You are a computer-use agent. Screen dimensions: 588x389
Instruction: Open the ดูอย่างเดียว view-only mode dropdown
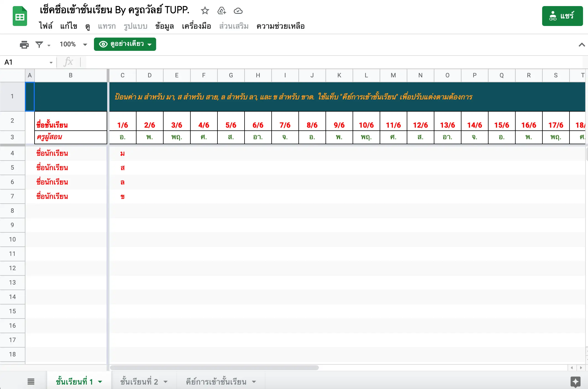coord(125,44)
